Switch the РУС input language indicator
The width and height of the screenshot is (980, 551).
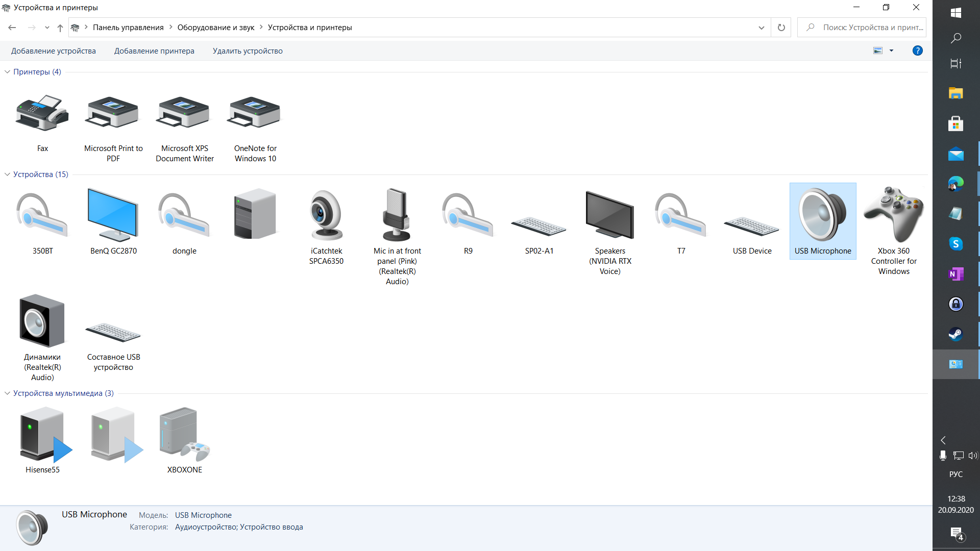click(x=956, y=474)
